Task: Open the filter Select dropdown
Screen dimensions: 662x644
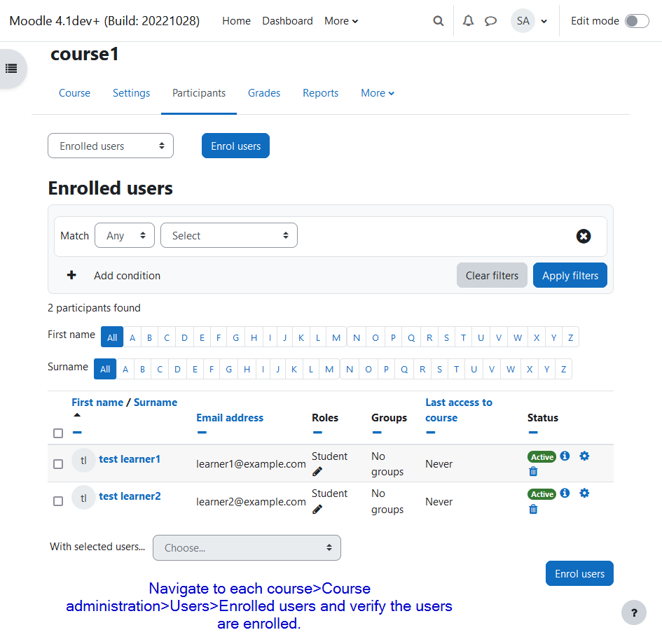Action: (229, 235)
